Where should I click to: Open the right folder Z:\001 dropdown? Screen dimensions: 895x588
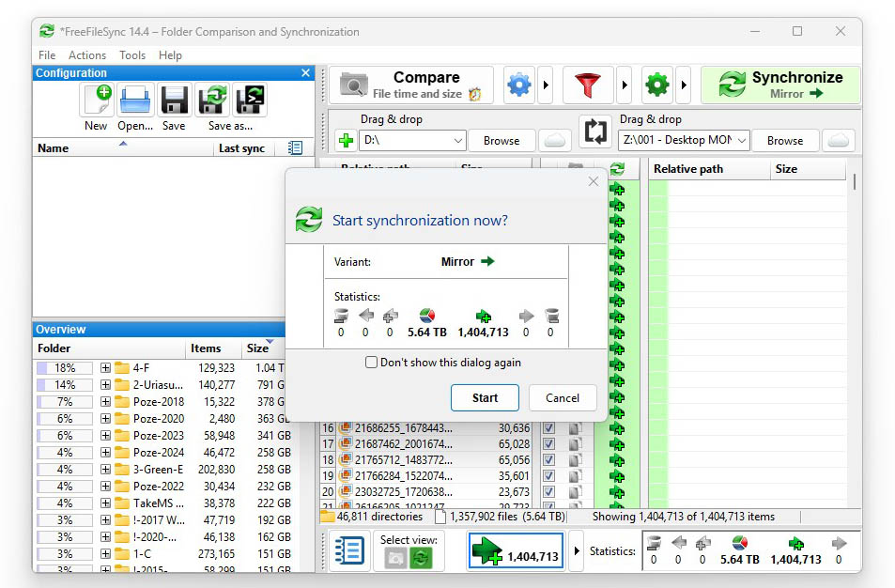tap(741, 140)
